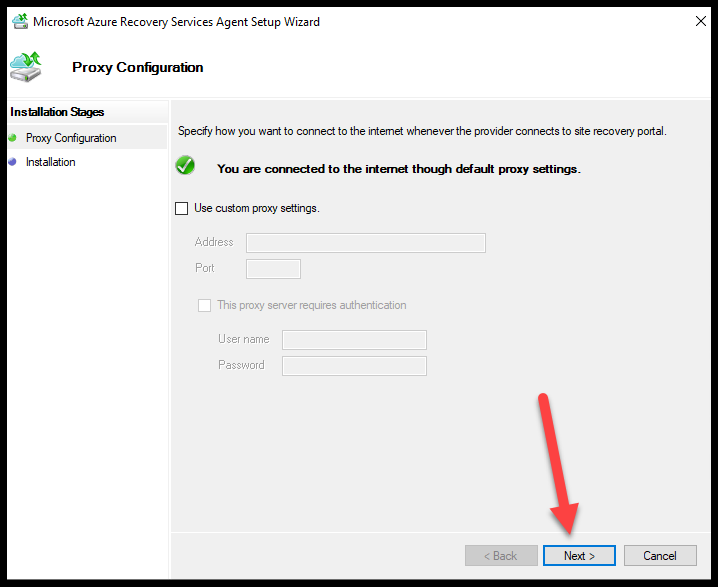Click the connected to internet status message

click(x=399, y=169)
